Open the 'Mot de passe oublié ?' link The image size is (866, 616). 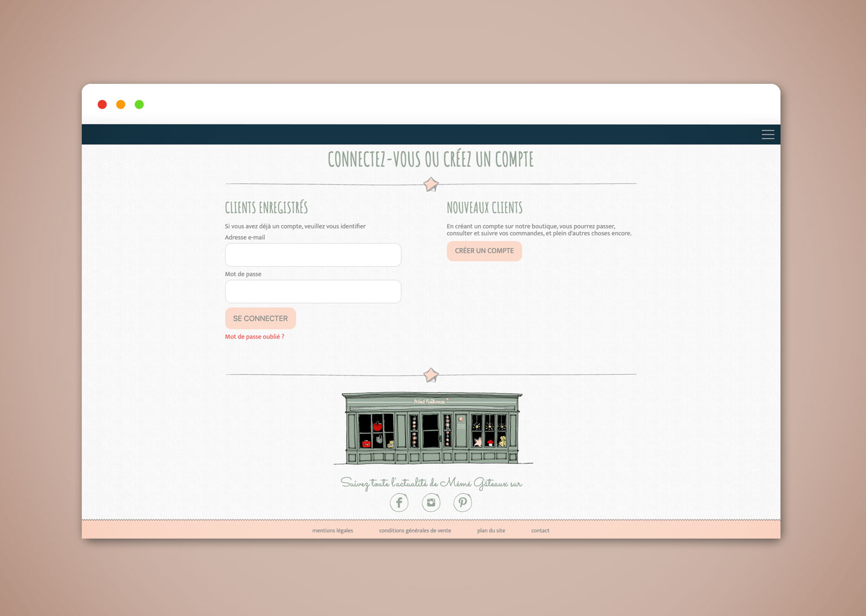point(254,337)
